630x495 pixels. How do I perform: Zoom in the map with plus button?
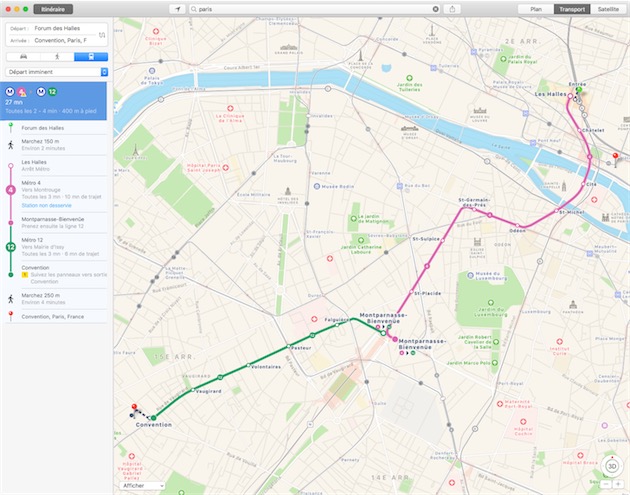(617, 485)
